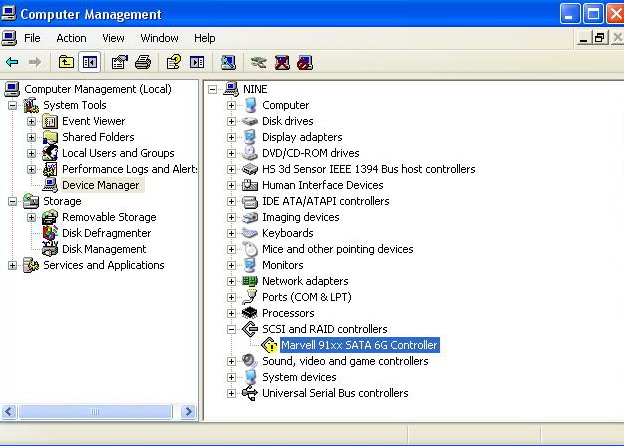Click the console system menu icon
This screenshot has height=446, width=624.
point(9,38)
